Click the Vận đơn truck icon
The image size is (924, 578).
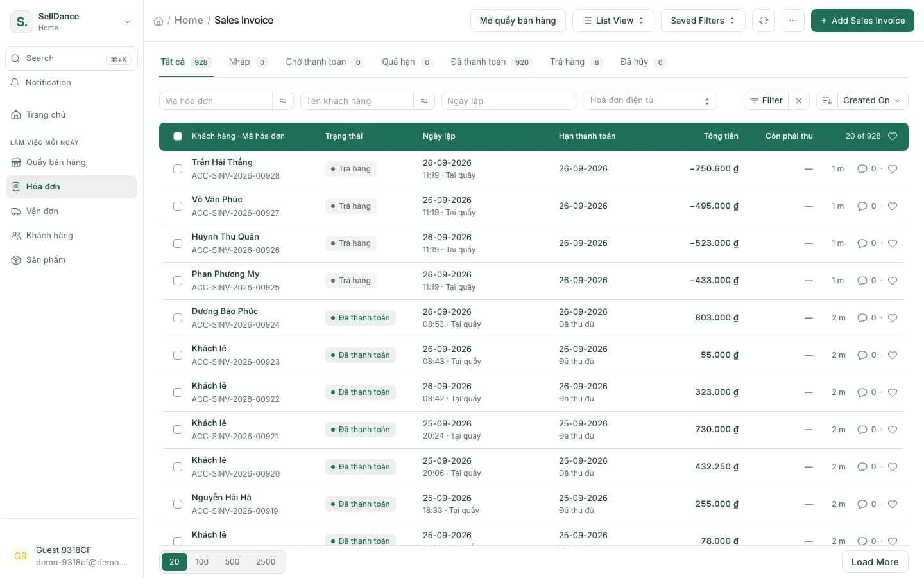click(x=16, y=211)
